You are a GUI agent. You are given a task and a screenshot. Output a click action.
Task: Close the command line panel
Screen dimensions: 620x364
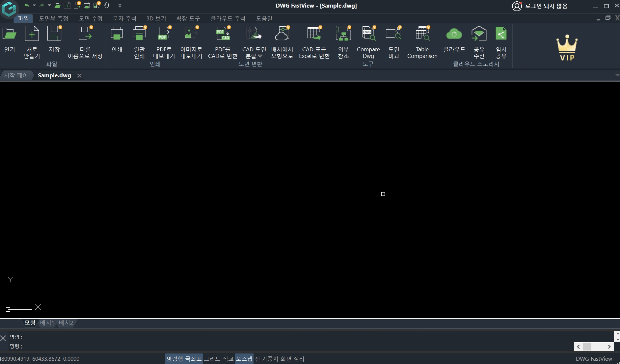[x=3, y=338]
